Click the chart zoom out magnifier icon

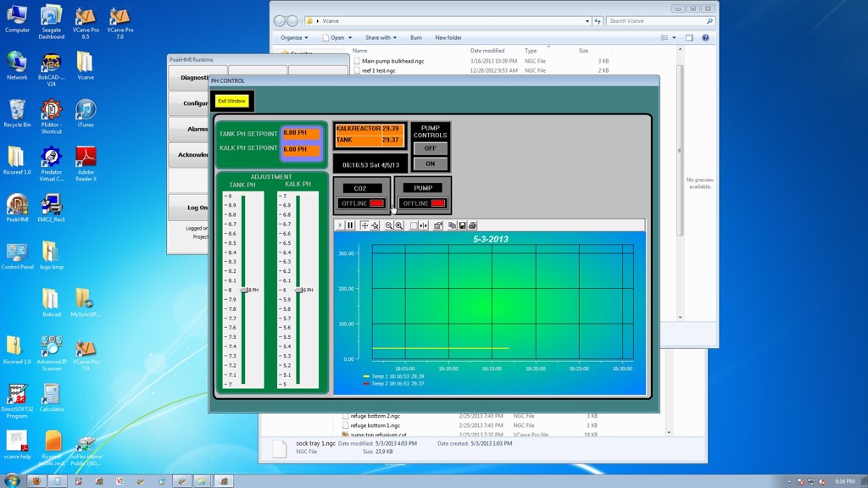click(389, 225)
